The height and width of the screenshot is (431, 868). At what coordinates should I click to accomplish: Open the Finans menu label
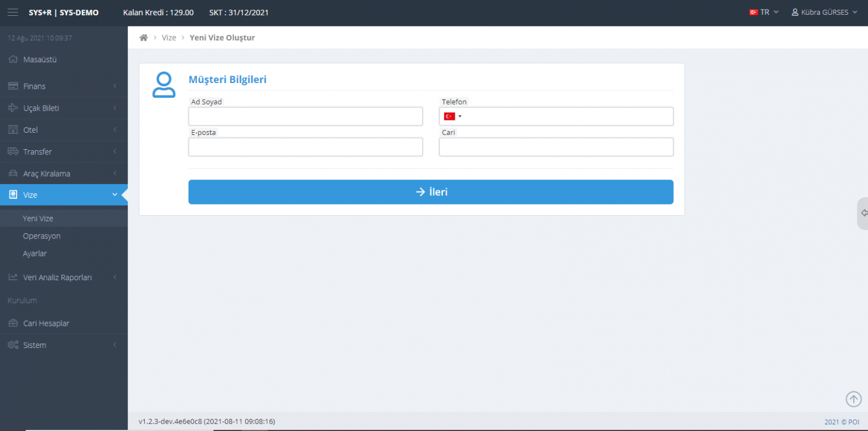(x=34, y=86)
